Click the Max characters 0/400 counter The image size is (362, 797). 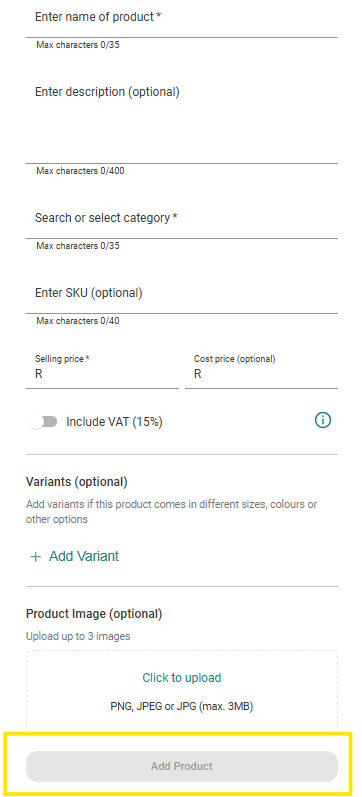click(x=80, y=171)
